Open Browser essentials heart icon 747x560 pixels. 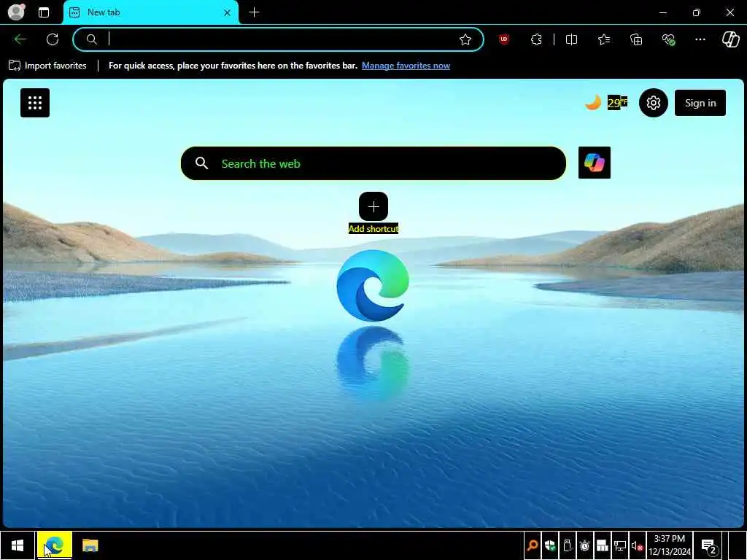coord(668,39)
